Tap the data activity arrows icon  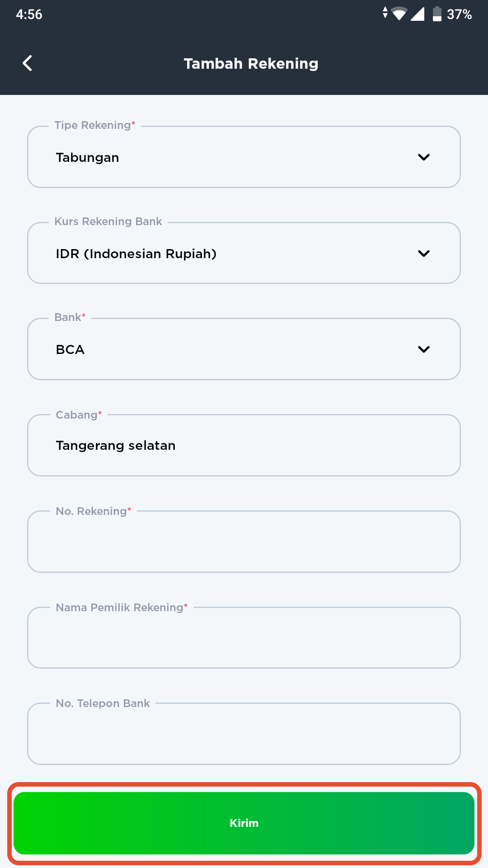point(385,12)
